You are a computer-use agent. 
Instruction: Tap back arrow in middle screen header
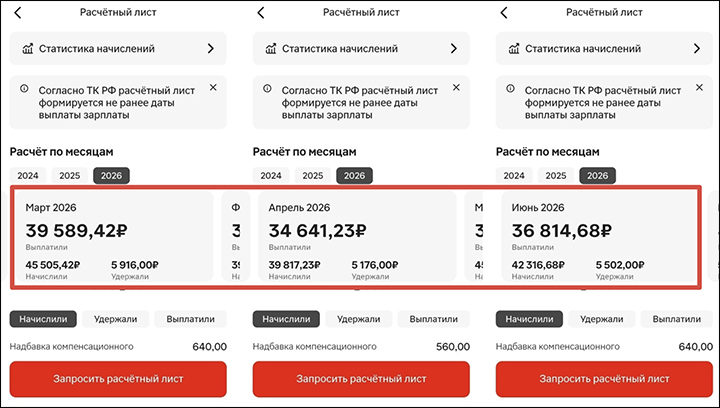click(261, 12)
